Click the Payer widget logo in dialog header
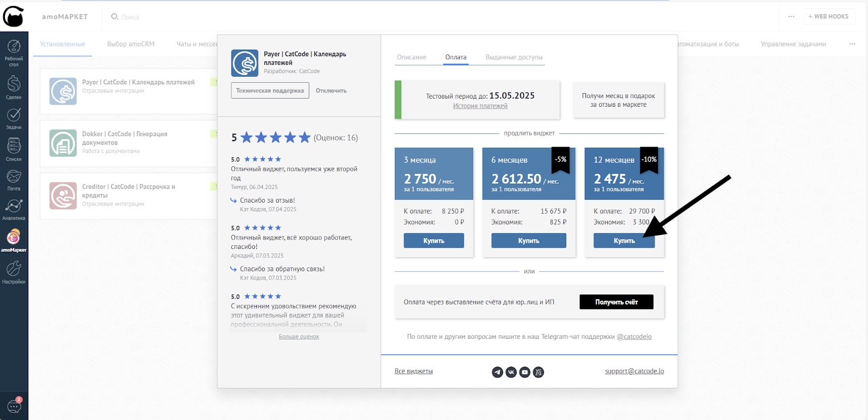868x420 pixels. (x=244, y=63)
